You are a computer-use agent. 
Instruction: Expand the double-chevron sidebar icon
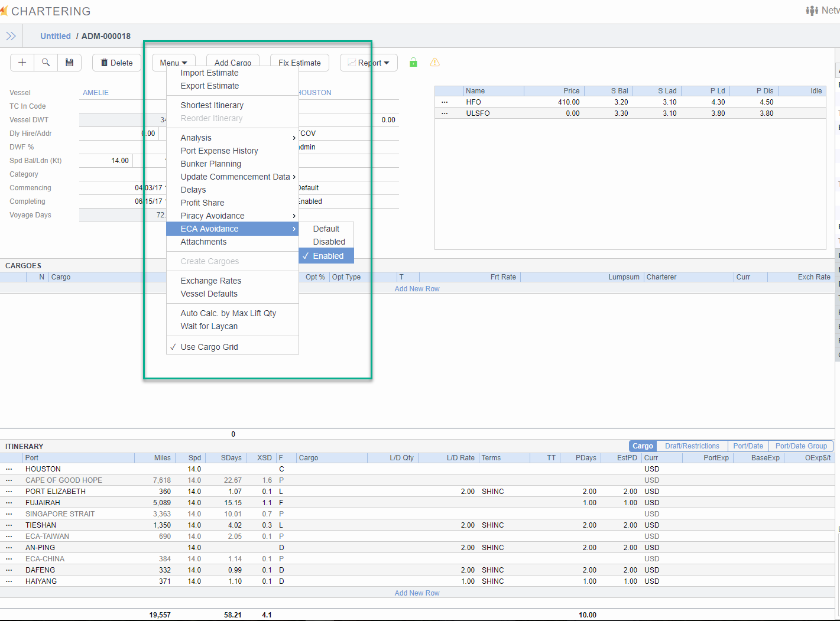[11, 36]
